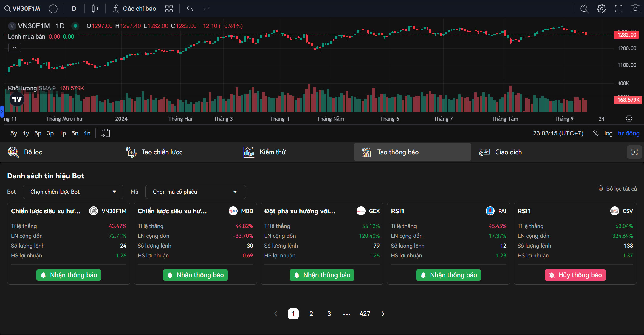Cancel alerts via 'Hủy thông báo' on CSV card
This screenshot has width=644, height=335.
(575, 275)
